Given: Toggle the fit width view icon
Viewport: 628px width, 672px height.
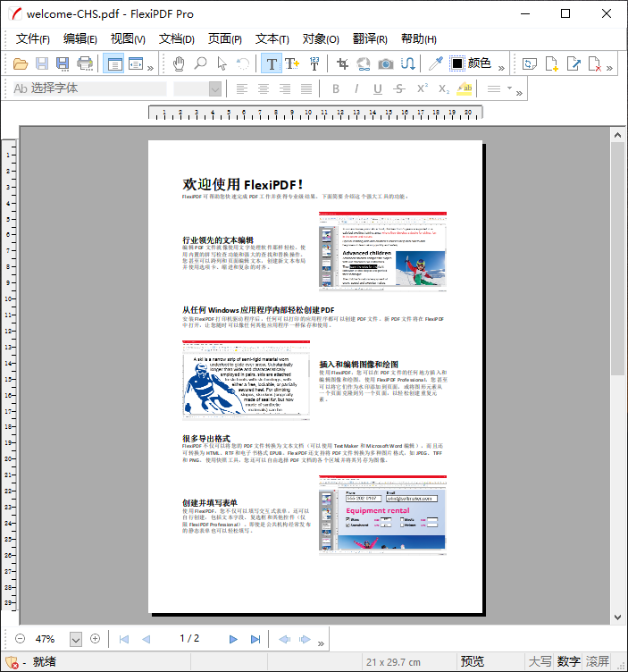Looking at the screenshot, I should coord(136,63).
